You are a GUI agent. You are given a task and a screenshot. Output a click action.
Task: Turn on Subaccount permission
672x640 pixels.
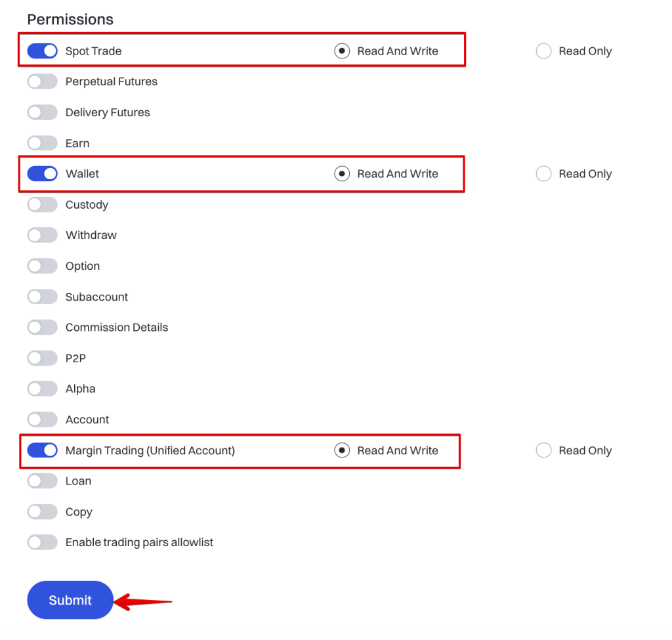(x=42, y=297)
